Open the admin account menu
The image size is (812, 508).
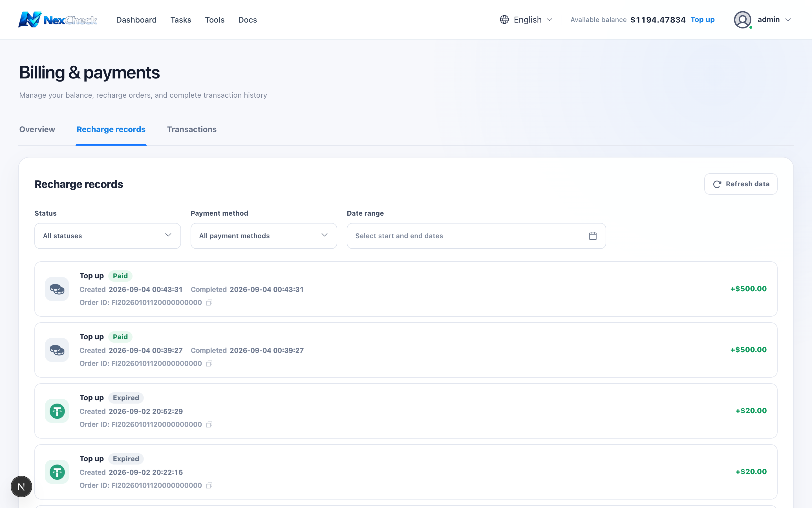[x=762, y=20]
